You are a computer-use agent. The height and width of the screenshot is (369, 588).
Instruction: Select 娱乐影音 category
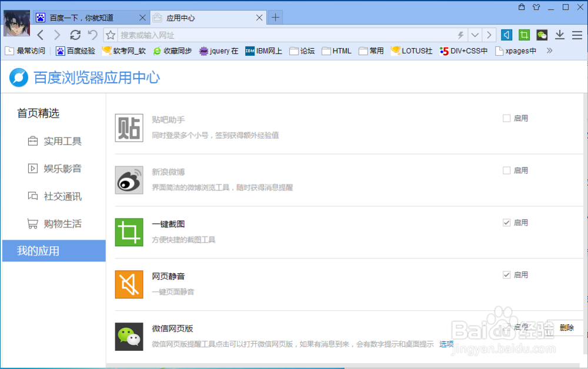[x=55, y=169]
